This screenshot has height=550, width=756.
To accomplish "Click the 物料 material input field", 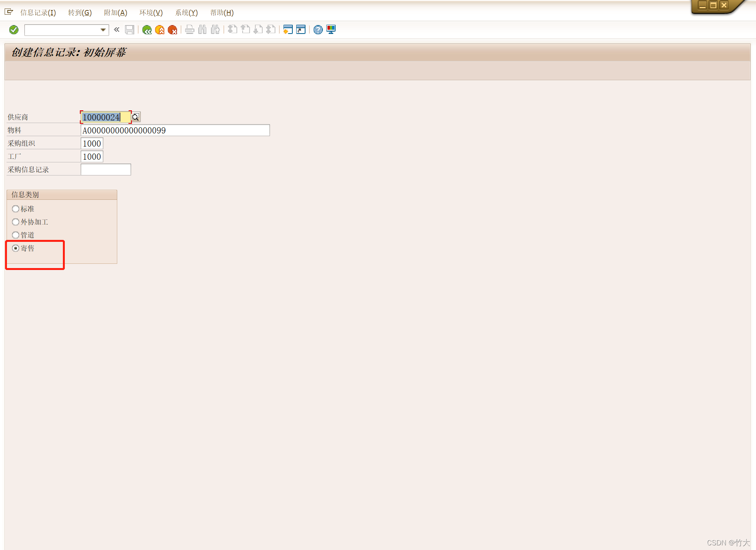I will pos(175,130).
